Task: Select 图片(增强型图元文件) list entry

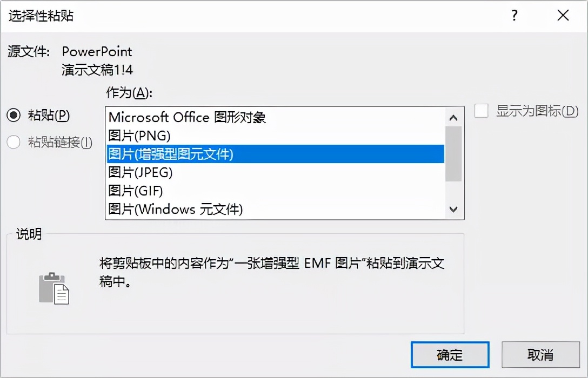Action: (x=275, y=154)
